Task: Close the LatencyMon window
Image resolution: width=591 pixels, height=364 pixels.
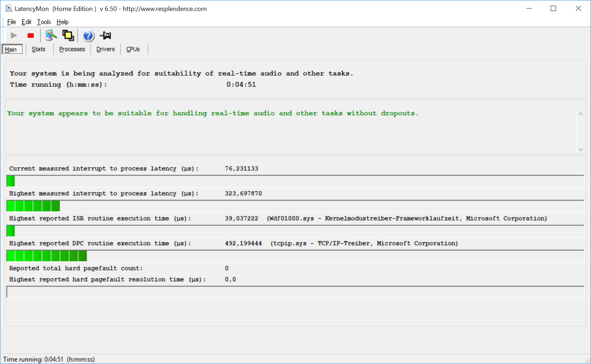Action: pyautogui.click(x=578, y=8)
